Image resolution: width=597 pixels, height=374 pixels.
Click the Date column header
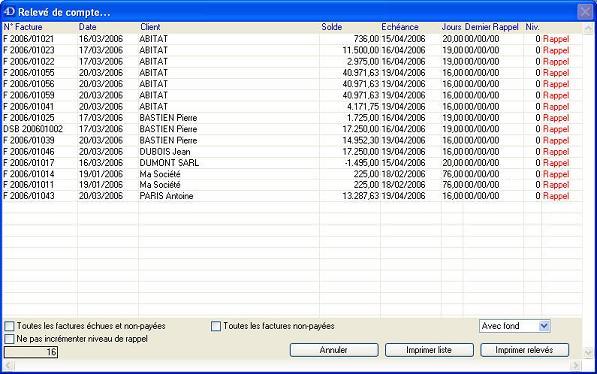point(88,27)
